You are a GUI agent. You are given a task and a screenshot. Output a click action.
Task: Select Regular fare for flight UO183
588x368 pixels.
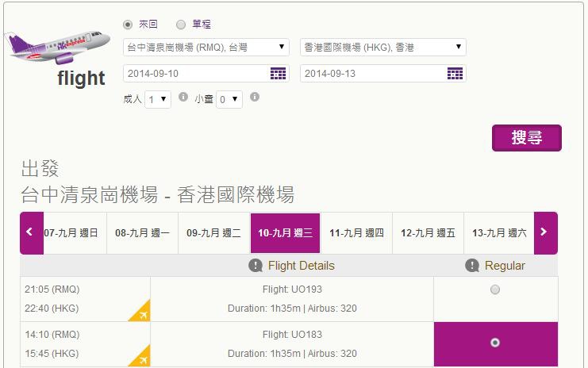(495, 343)
